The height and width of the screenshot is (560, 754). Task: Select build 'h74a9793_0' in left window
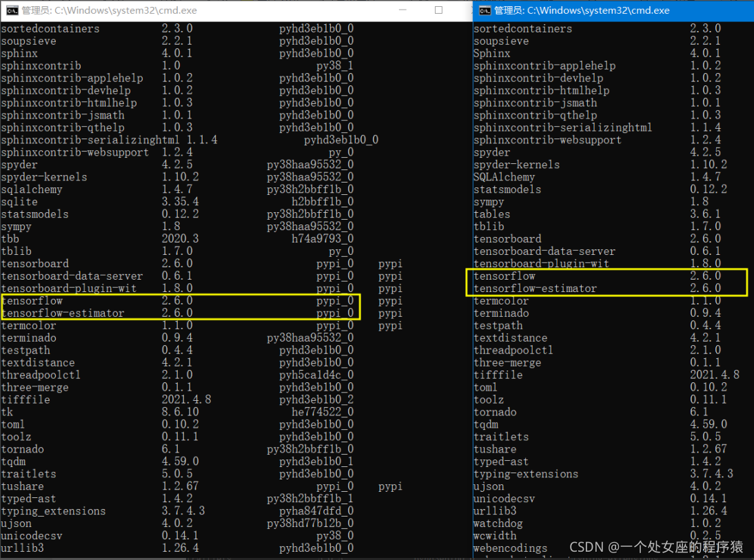(x=323, y=238)
